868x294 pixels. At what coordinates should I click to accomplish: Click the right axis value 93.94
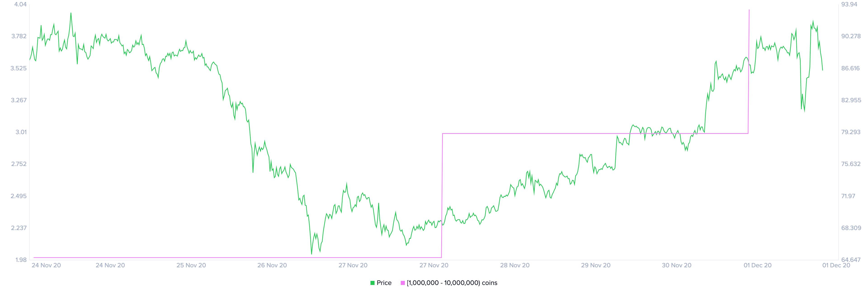tap(849, 4)
